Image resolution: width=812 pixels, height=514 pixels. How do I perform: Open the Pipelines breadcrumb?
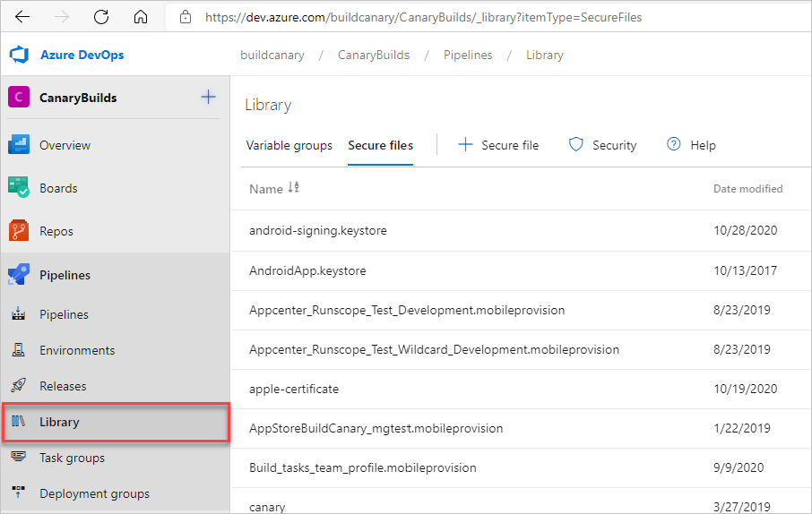point(468,55)
